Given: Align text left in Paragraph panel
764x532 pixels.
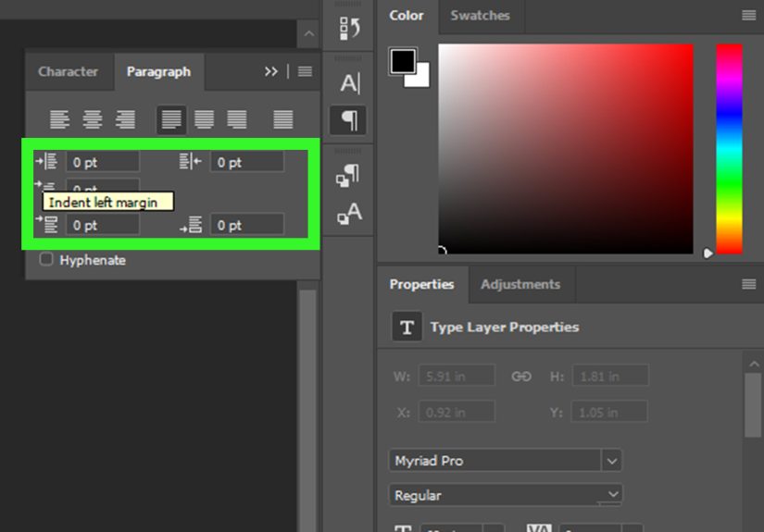Looking at the screenshot, I should [59, 119].
